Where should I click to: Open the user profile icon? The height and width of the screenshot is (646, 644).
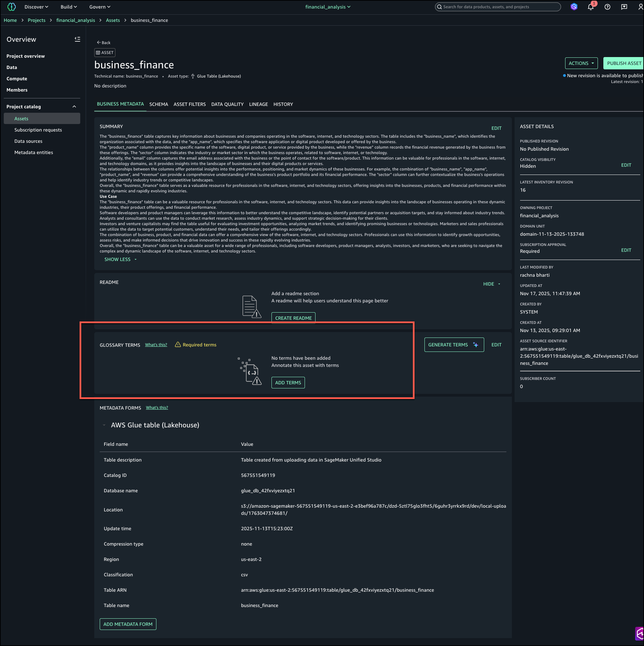tap(641, 7)
